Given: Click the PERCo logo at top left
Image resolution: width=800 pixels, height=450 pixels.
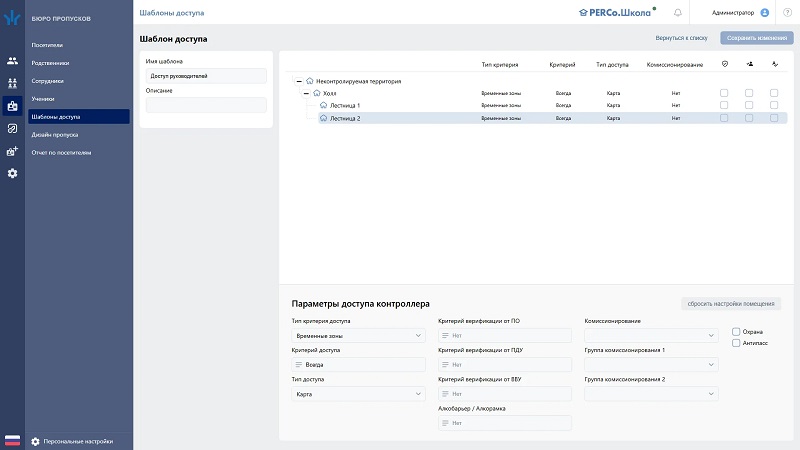Looking at the screenshot, I should 12,17.
